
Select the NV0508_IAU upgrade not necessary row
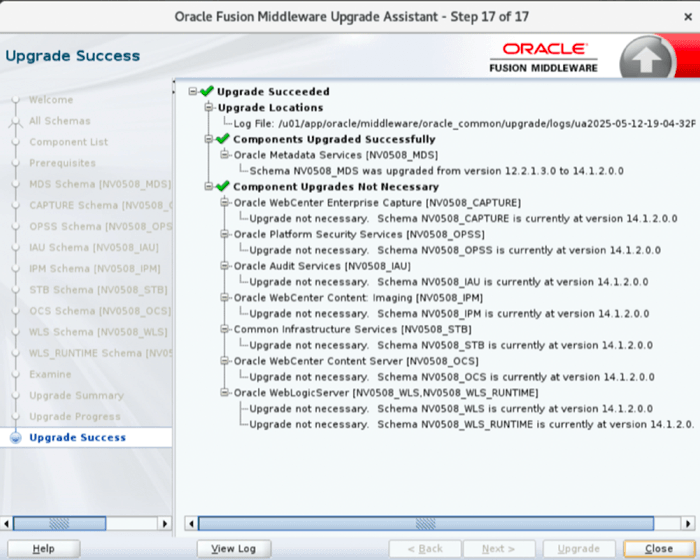449,282
